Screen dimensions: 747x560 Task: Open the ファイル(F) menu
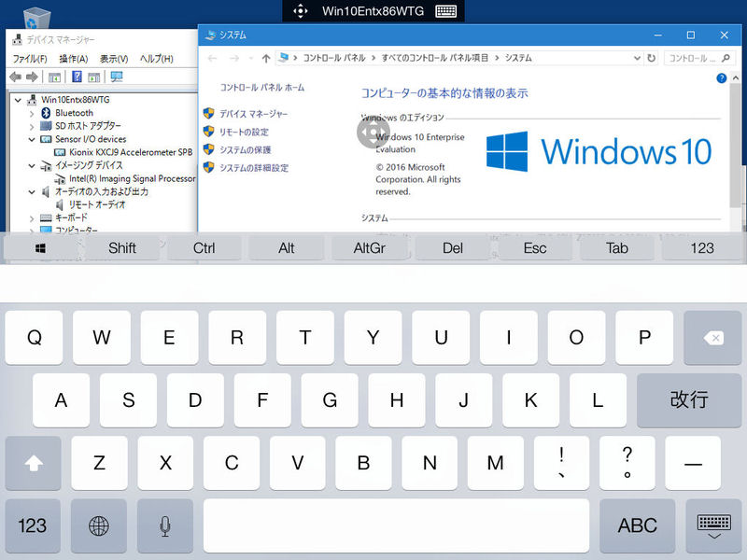tap(30, 59)
